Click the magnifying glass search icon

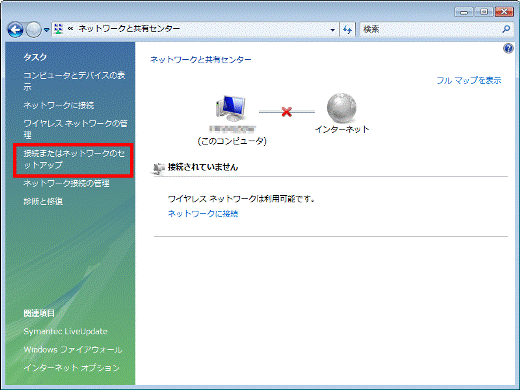point(506,29)
